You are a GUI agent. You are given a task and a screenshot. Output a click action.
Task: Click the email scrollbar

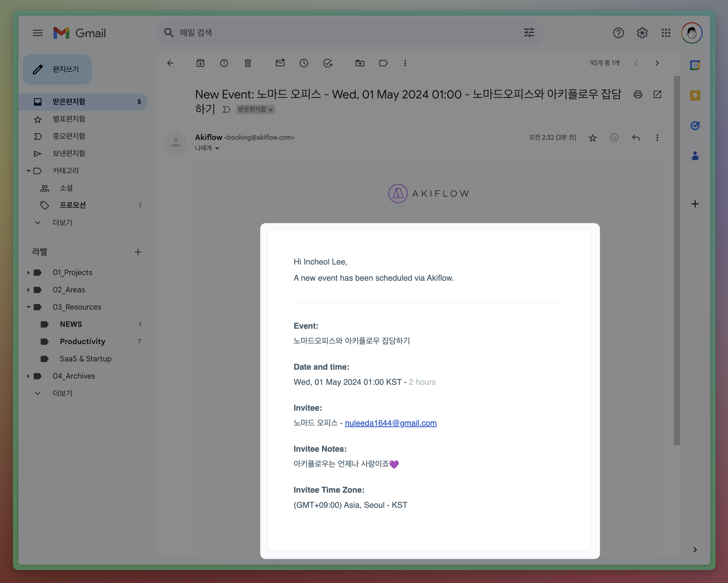(x=677, y=260)
